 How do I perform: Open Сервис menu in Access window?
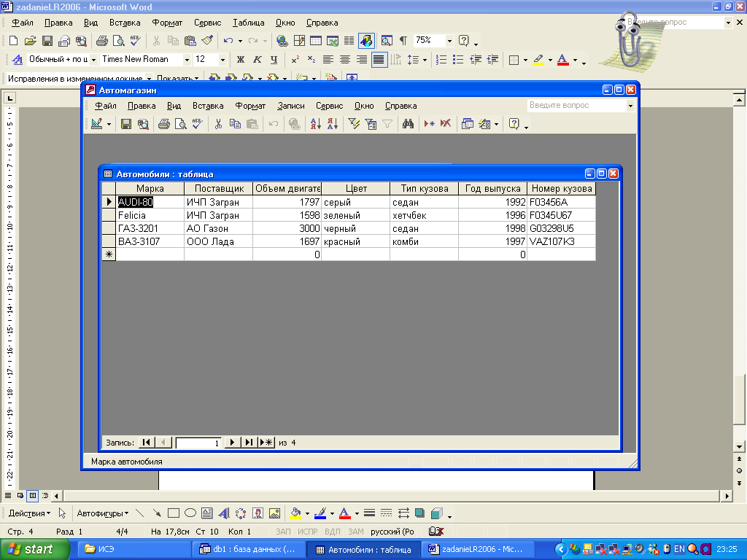click(x=329, y=106)
